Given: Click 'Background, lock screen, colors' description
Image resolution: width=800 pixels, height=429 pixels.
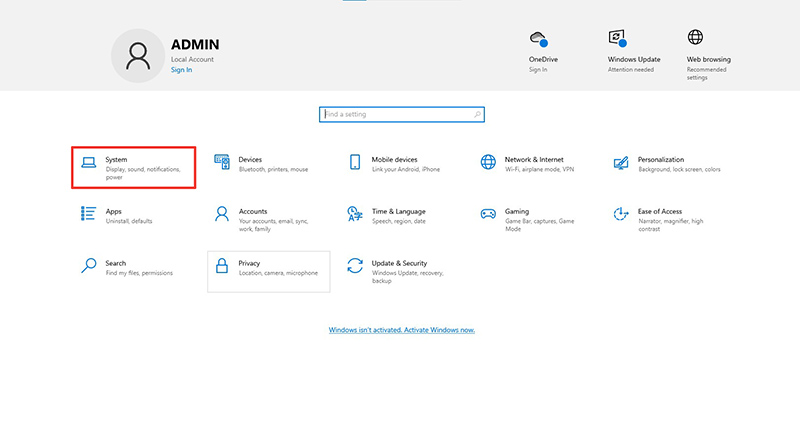Looking at the screenshot, I should (679, 169).
